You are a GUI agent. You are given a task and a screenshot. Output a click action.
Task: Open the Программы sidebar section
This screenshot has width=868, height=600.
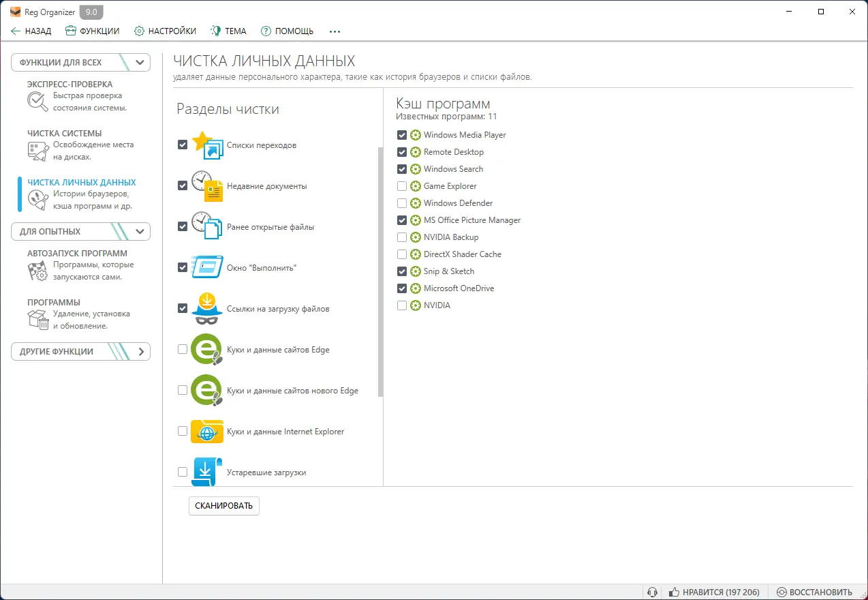tap(80, 314)
